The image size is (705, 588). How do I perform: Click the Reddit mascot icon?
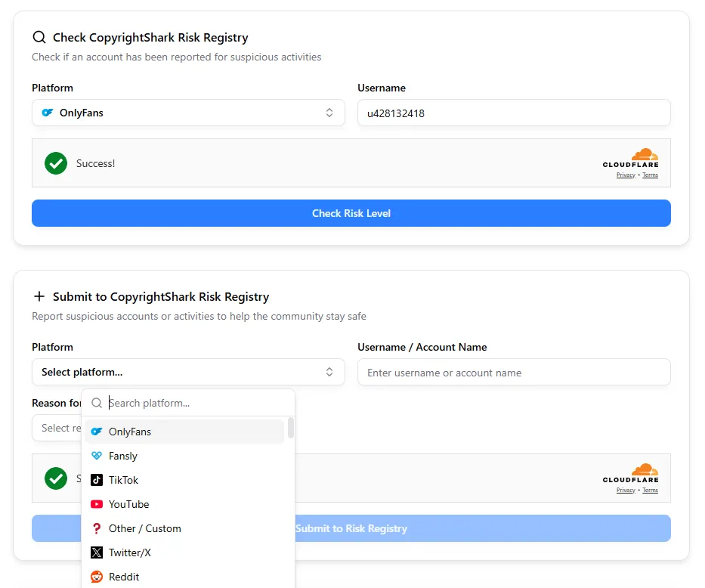click(x=97, y=576)
